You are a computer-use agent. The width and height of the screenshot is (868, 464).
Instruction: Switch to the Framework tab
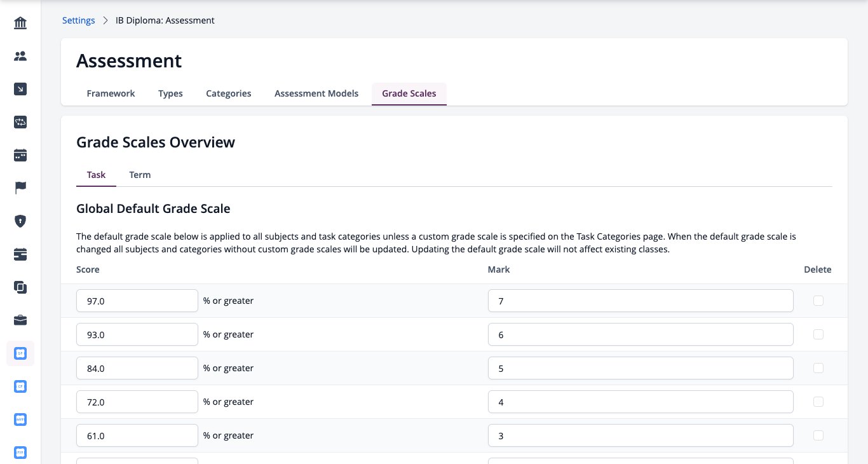(x=111, y=93)
